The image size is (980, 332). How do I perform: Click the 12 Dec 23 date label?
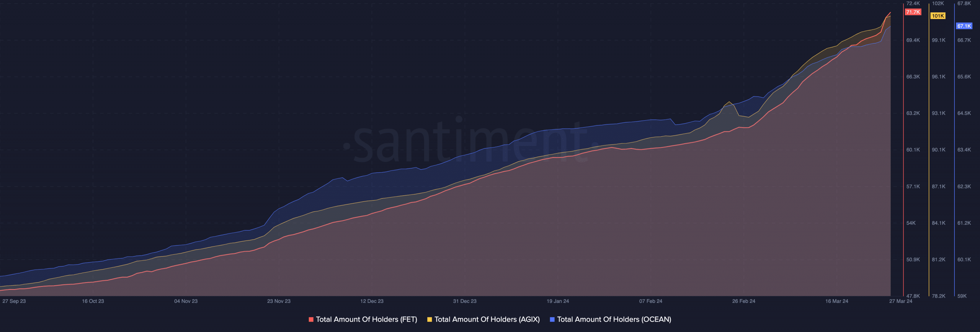click(x=372, y=301)
